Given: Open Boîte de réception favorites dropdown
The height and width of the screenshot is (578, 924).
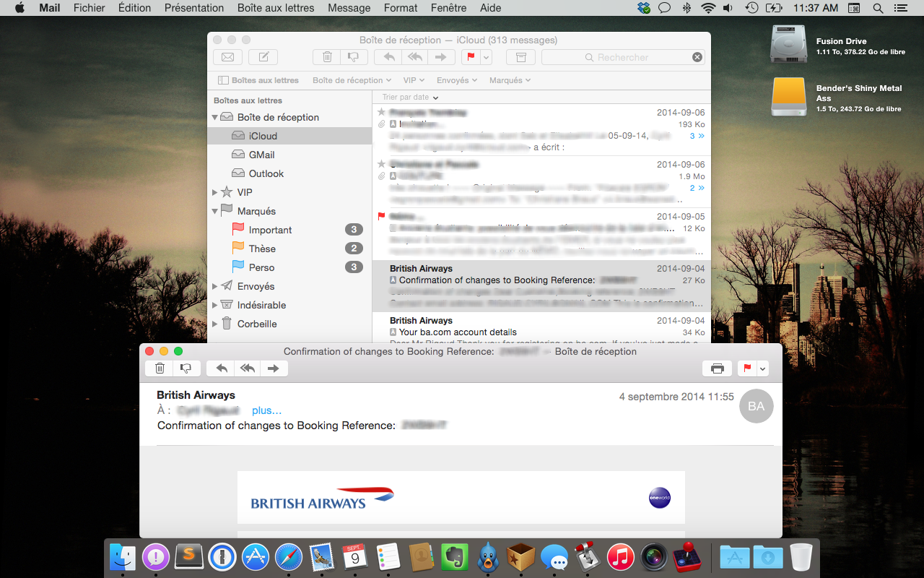Looking at the screenshot, I should click(352, 80).
